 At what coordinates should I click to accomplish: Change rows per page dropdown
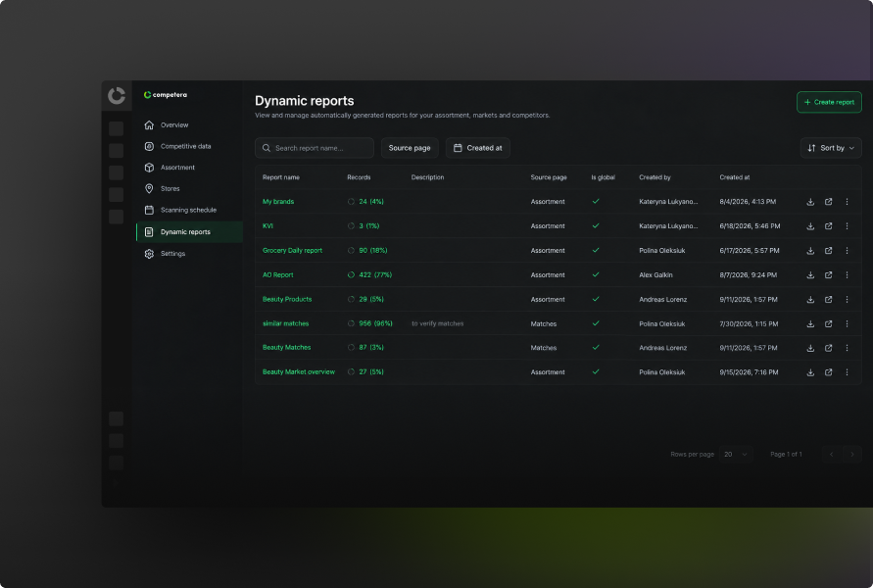click(x=736, y=455)
